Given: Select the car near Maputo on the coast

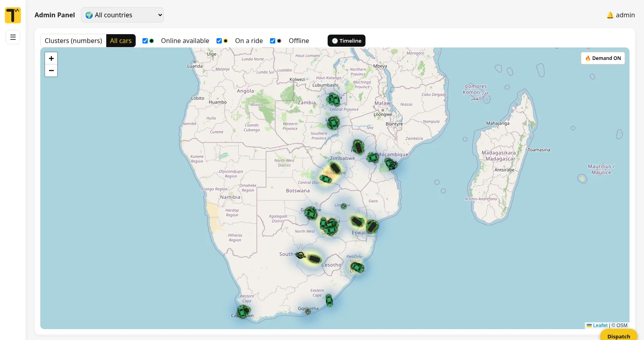Looking at the screenshot, I should tap(372, 227).
